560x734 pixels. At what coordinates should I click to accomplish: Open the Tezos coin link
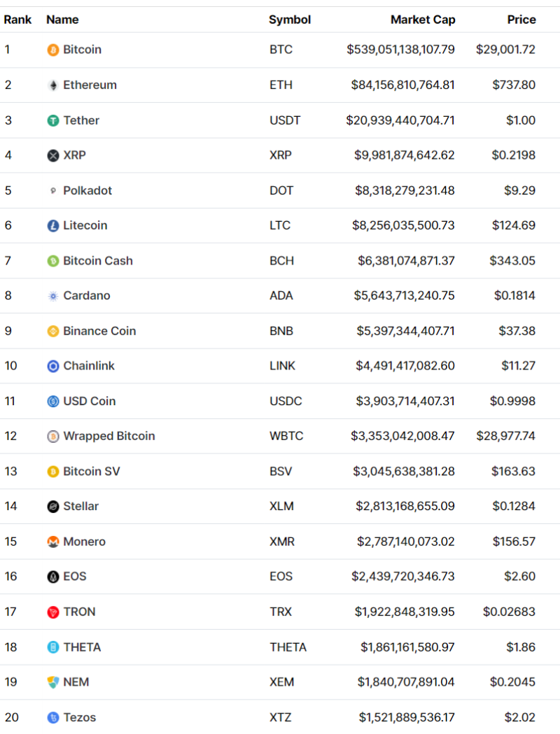(x=80, y=717)
